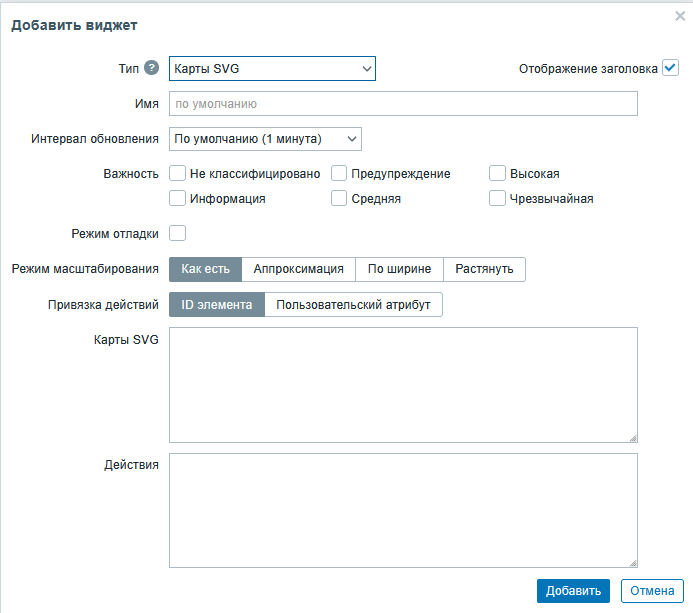693x613 pixels.
Task: Open the Тип dropdown showing Карты SVG
Action: coord(272,68)
